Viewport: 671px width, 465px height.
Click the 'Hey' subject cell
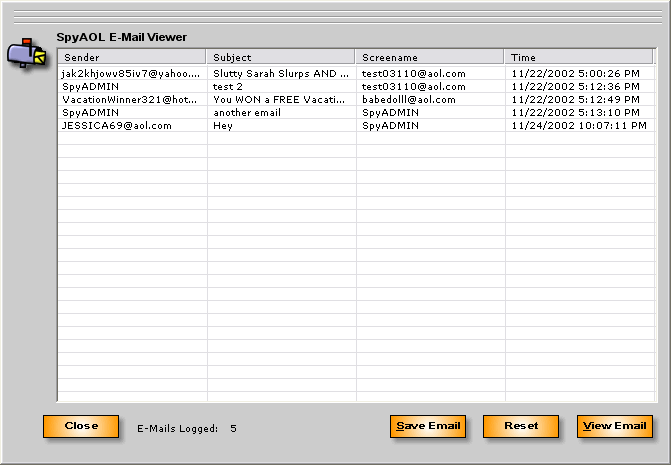pos(223,126)
